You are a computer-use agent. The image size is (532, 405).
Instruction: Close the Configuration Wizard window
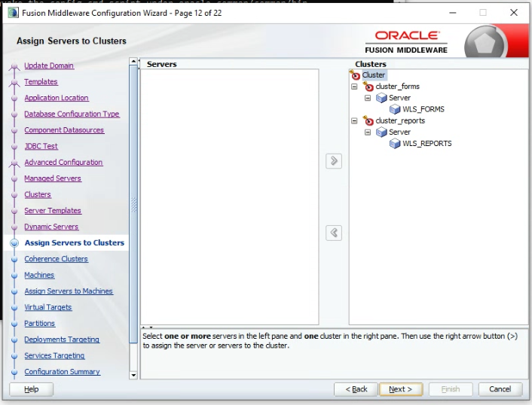pos(514,13)
